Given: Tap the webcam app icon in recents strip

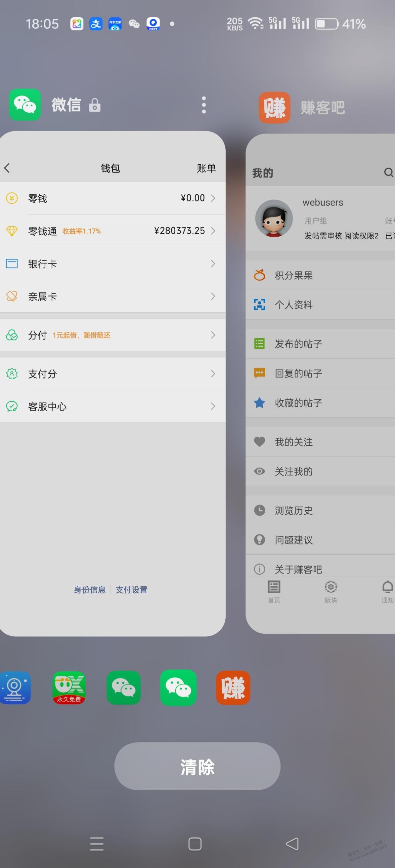Looking at the screenshot, I should [15, 688].
